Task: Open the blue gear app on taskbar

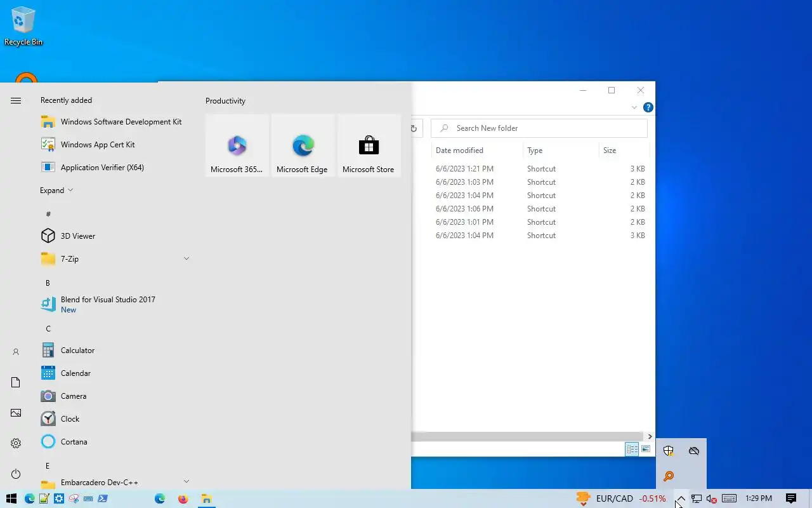Action: [58, 498]
